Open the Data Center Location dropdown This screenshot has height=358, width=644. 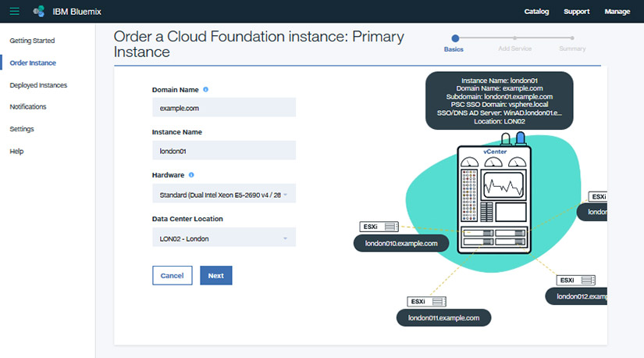click(x=224, y=238)
